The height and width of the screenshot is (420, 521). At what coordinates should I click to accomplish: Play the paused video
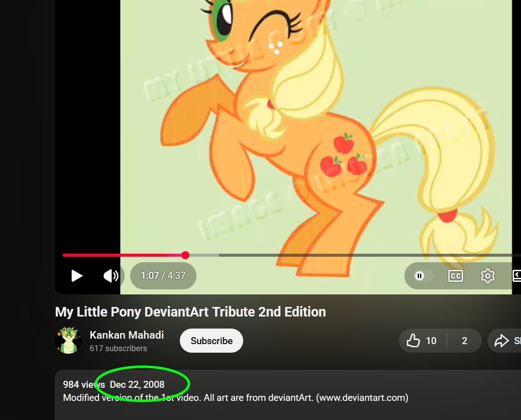coord(77,276)
